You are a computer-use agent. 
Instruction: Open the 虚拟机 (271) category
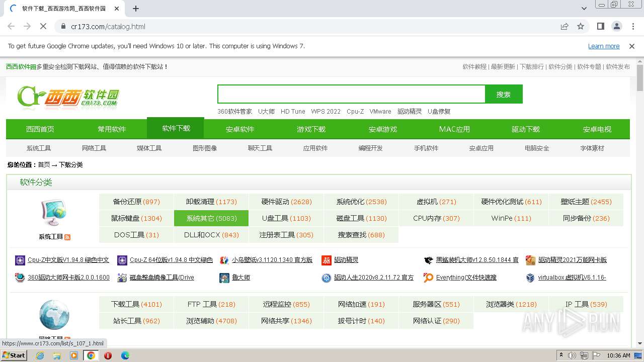(436, 202)
